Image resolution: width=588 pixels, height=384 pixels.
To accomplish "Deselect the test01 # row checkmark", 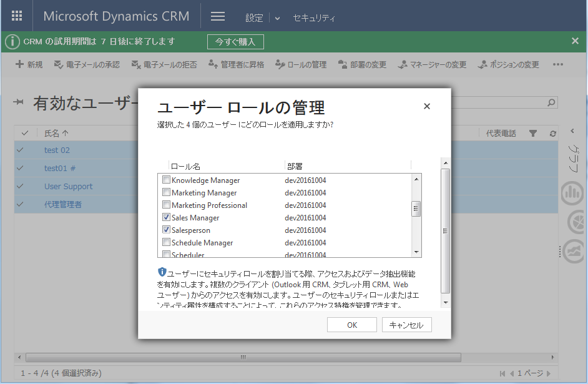I will pyautogui.click(x=20, y=168).
